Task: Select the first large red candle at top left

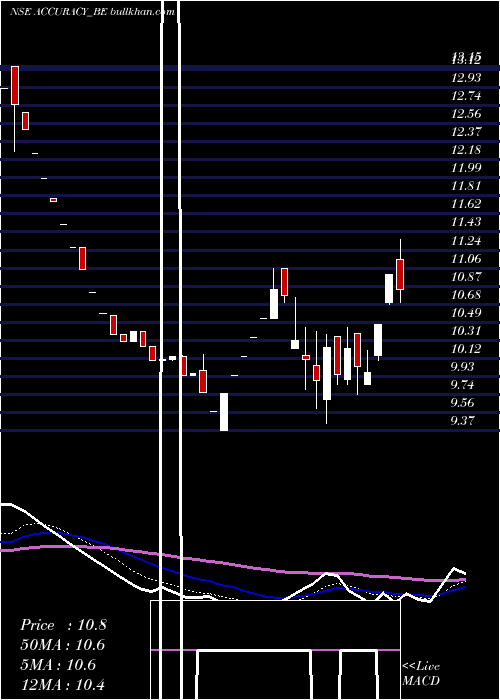Action: [15, 85]
